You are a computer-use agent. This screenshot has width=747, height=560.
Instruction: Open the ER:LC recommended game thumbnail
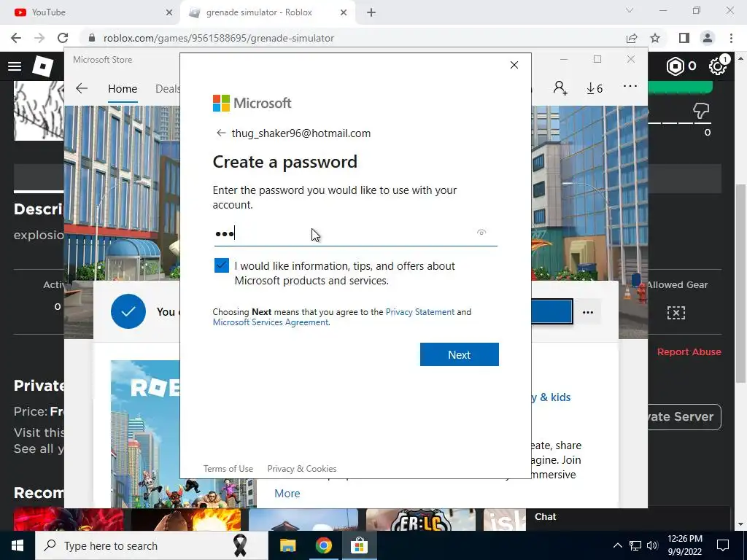click(x=421, y=519)
